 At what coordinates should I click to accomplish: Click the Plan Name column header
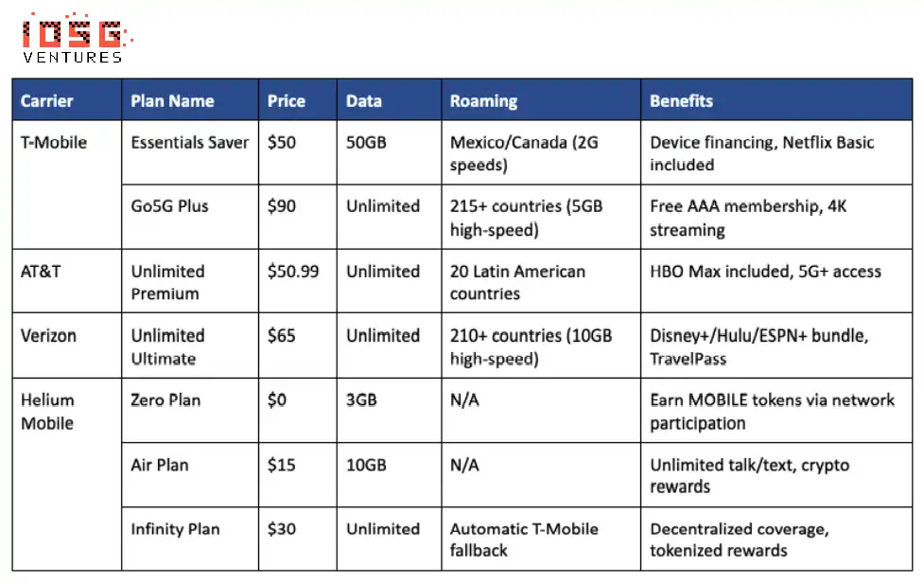click(x=172, y=101)
